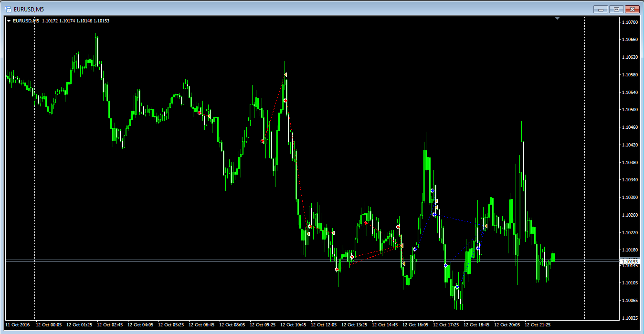Click the 12 Oct 21:25 time label
Viewport: 644px width, 334px height.
(x=538, y=325)
